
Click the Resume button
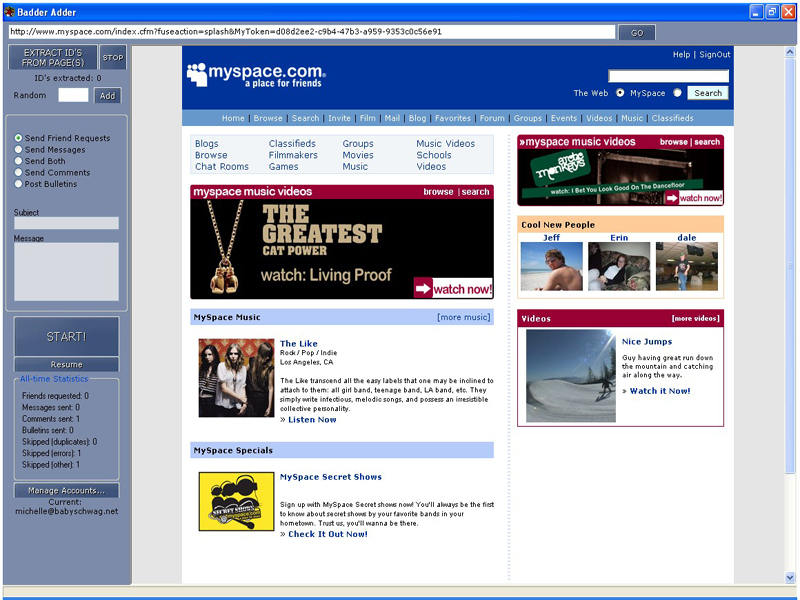point(66,364)
